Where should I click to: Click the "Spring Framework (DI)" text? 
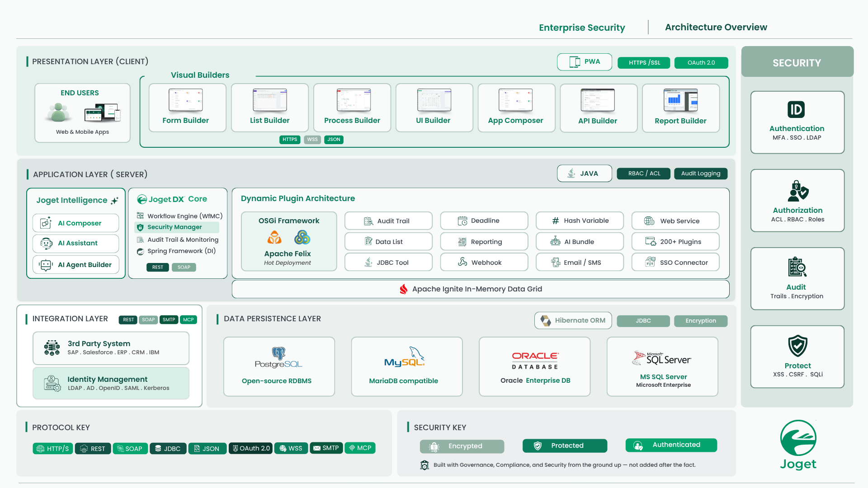(181, 251)
